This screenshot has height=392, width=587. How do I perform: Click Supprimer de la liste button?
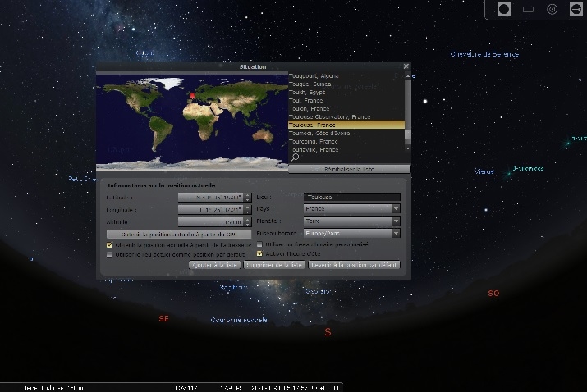274,265
